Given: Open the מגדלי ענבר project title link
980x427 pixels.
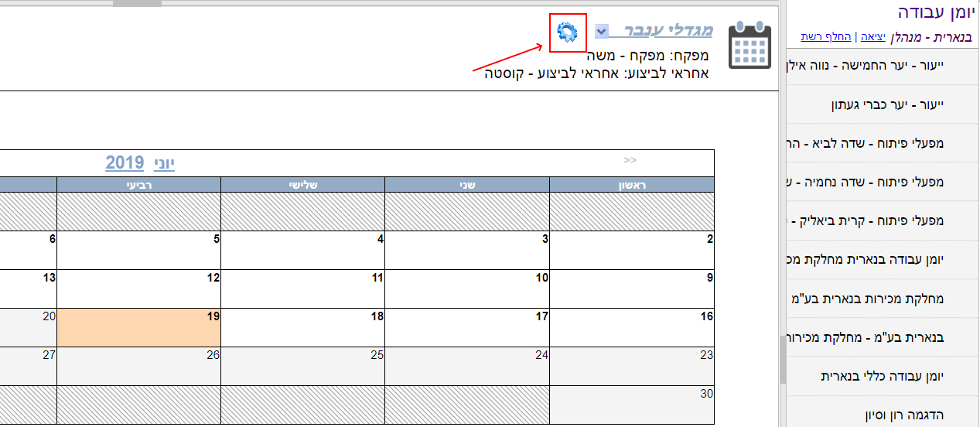Looking at the screenshot, I should pyautogui.click(x=665, y=31).
